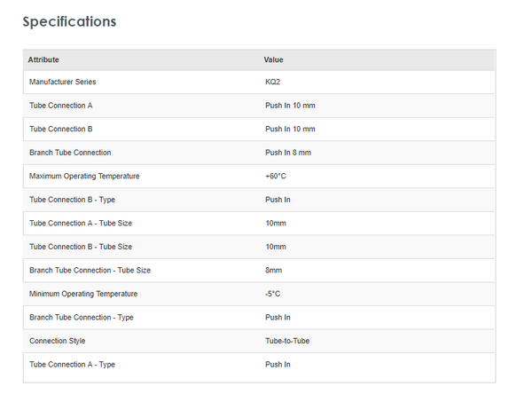
Task: Select the Tube Connection A - Type label
Action: click(x=72, y=365)
